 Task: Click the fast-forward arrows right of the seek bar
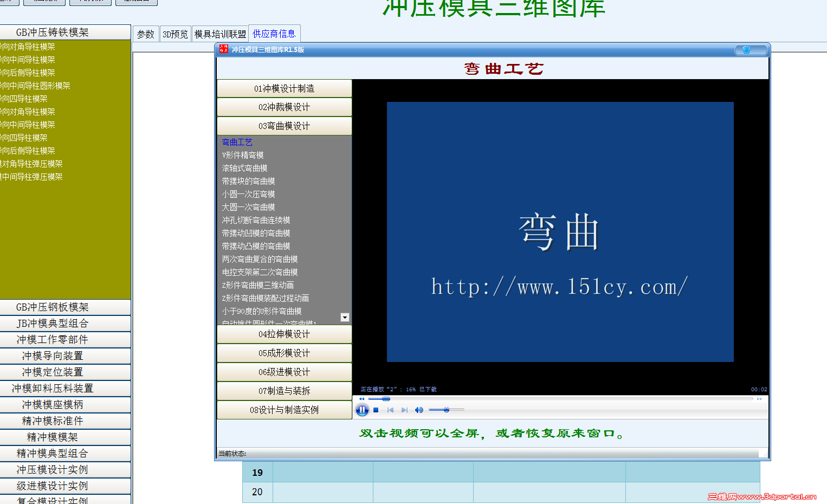pos(760,399)
